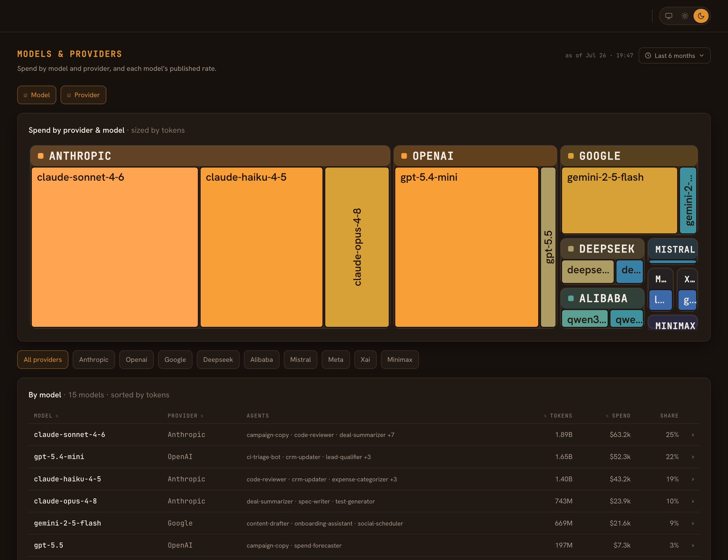This screenshot has height=560, width=728.
Task: Filter table by Xai
Action: coord(365,360)
